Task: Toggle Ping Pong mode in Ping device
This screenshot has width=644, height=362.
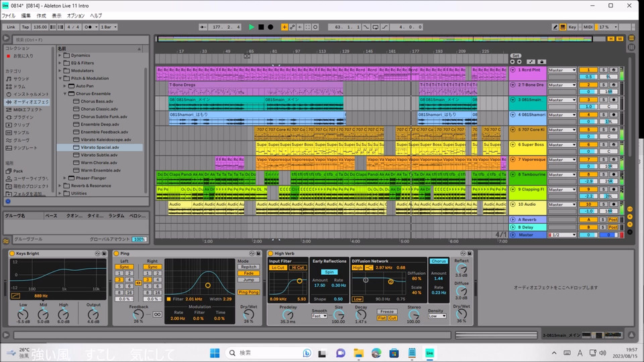Action: pyautogui.click(x=248, y=292)
